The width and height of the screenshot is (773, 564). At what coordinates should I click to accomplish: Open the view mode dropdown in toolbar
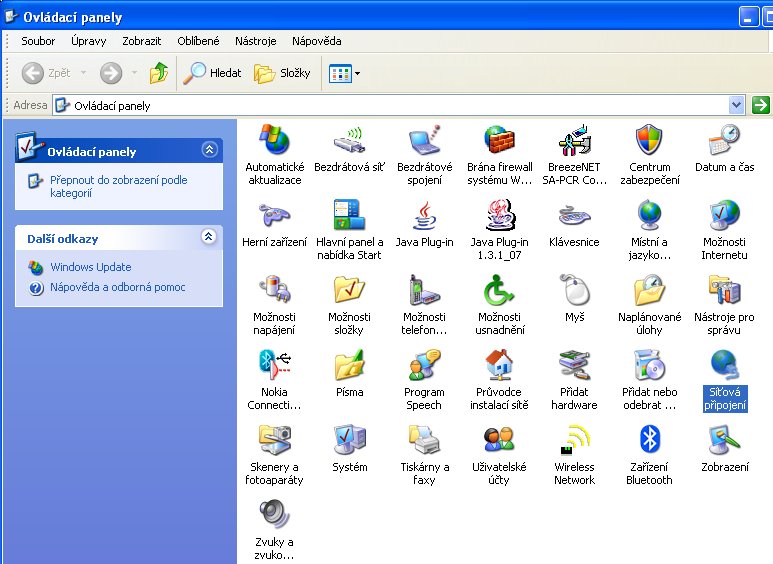(x=357, y=73)
